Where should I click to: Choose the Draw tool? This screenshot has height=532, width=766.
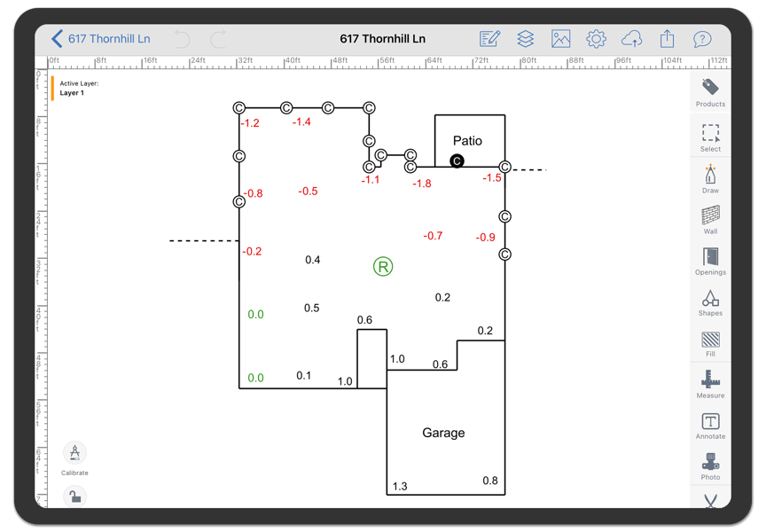click(710, 177)
